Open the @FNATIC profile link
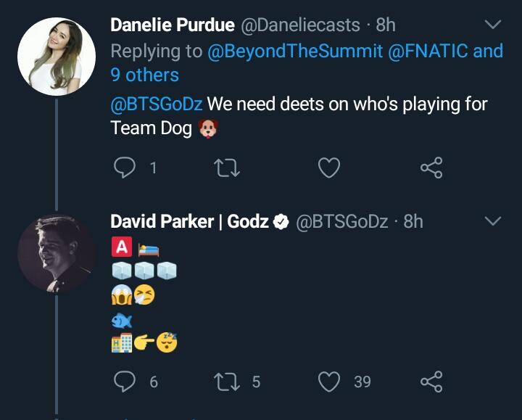The height and width of the screenshot is (420, 522). pos(428,51)
